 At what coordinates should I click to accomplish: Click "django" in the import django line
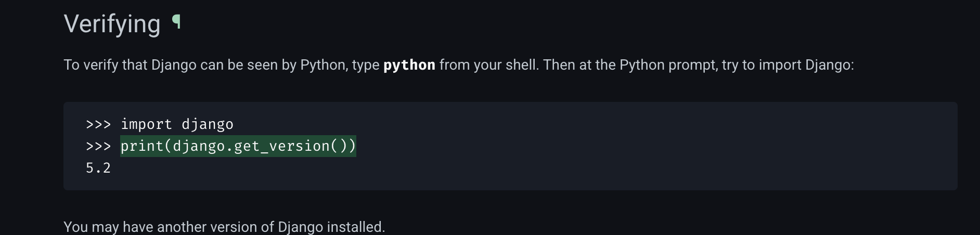click(x=208, y=124)
